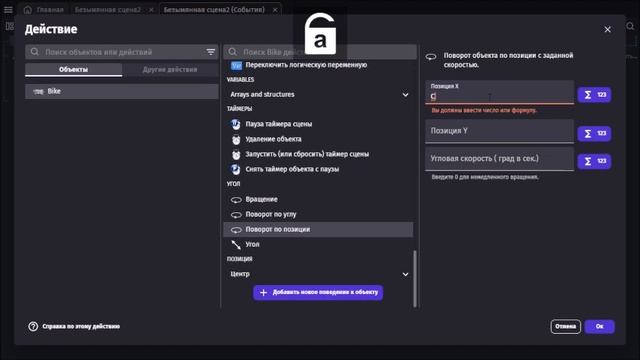Open the Главная tab
Viewport: 640px width, 360px height.
pyautogui.click(x=44, y=9)
